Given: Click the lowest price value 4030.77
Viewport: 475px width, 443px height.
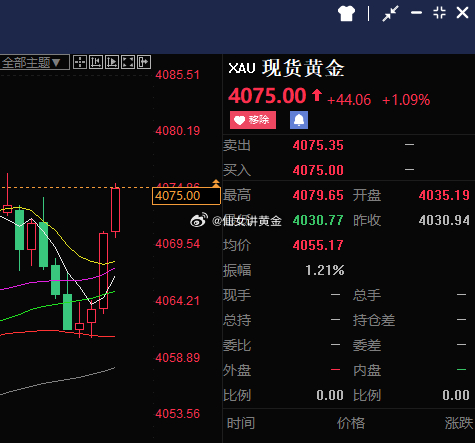Looking at the screenshot, I should click(318, 220).
